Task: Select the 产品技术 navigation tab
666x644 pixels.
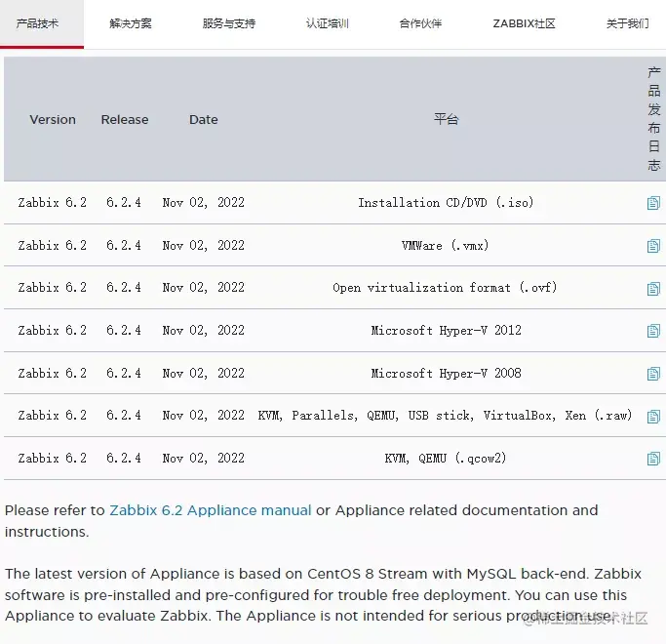Action: 37,23
